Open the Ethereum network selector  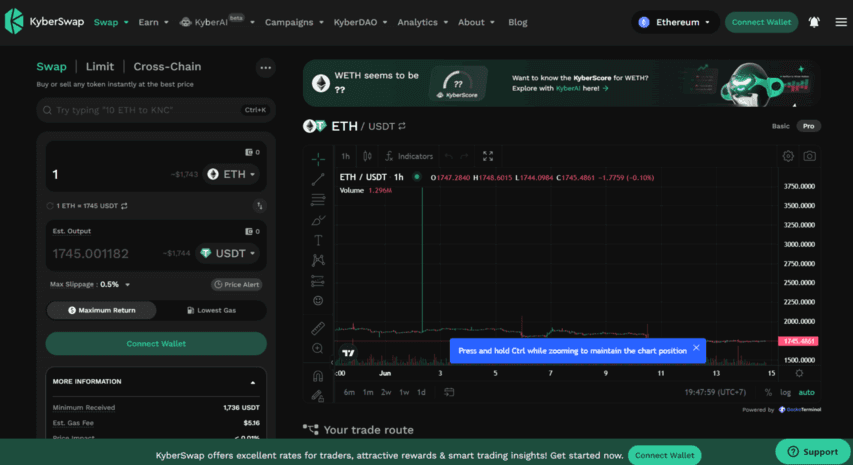coord(675,22)
